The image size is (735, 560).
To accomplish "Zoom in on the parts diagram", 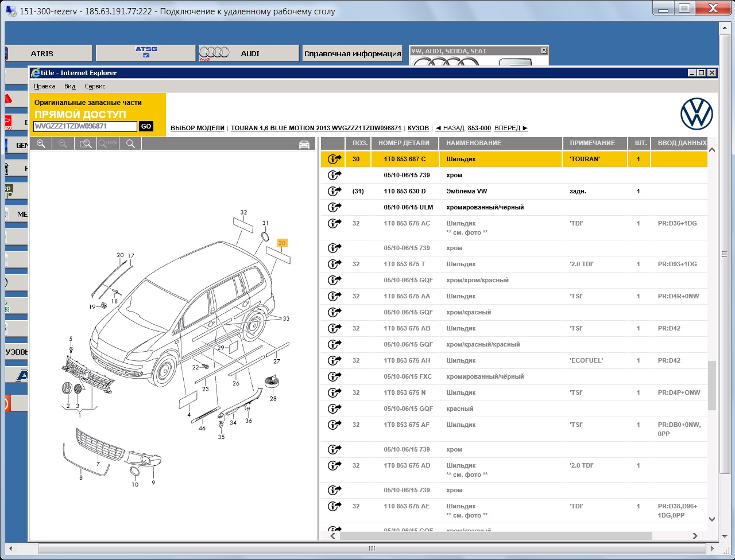I will click(41, 143).
